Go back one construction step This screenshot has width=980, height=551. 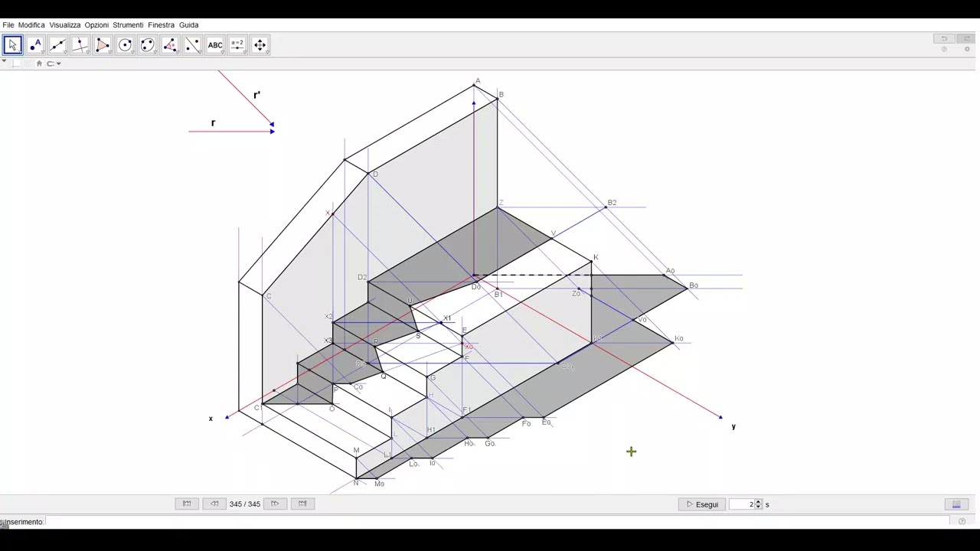click(x=214, y=504)
